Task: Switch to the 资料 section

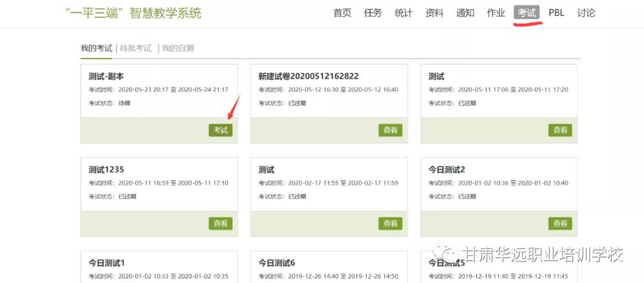Action: [x=435, y=13]
